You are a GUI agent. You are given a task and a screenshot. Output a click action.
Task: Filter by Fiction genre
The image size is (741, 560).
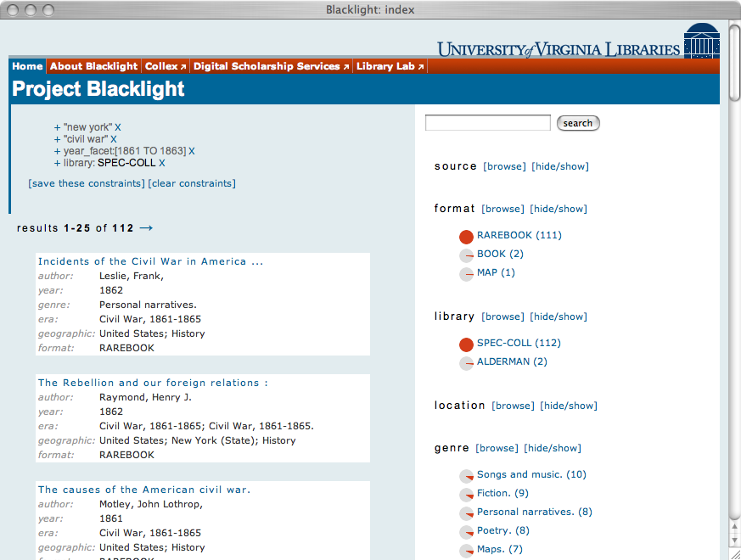[x=502, y=493]
